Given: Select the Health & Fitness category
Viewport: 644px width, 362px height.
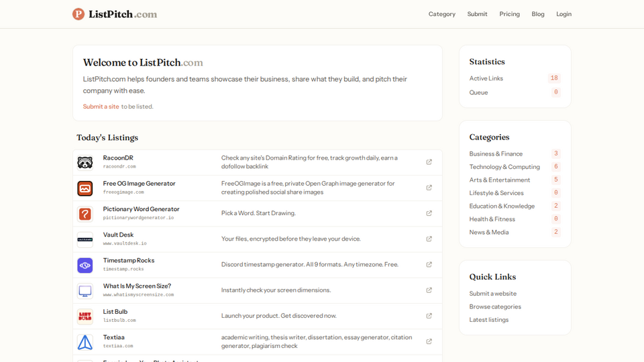Looking at the screenshot, I should point(492,219).
